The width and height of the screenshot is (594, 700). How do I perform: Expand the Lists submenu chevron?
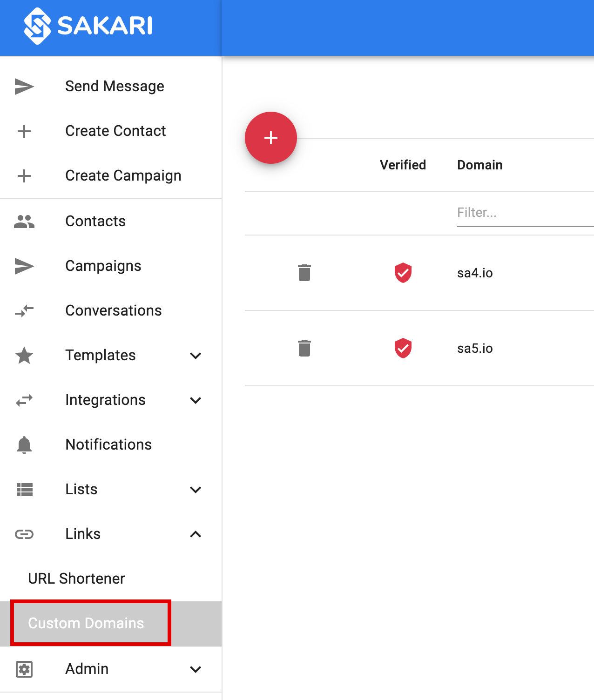[x=196, y=490]
